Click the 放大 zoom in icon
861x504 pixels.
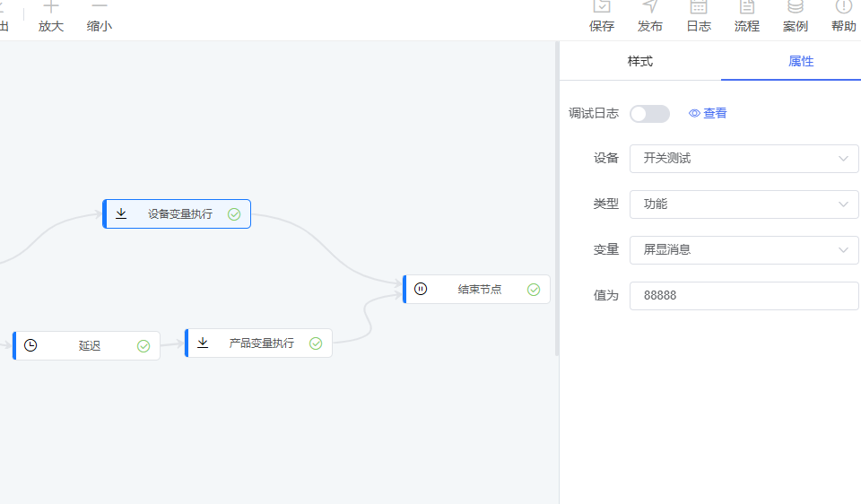click(x=51, y=8)
